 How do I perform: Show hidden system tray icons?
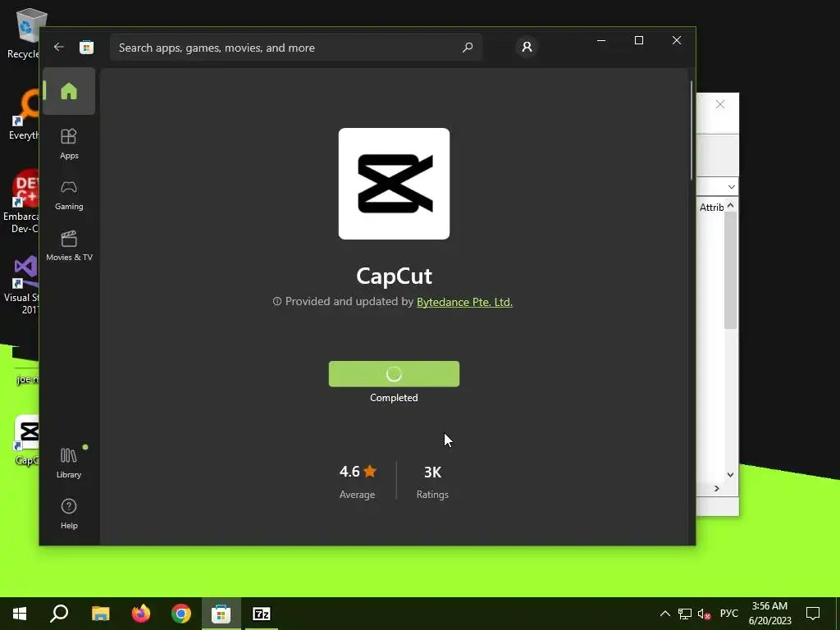coord(664,614)
